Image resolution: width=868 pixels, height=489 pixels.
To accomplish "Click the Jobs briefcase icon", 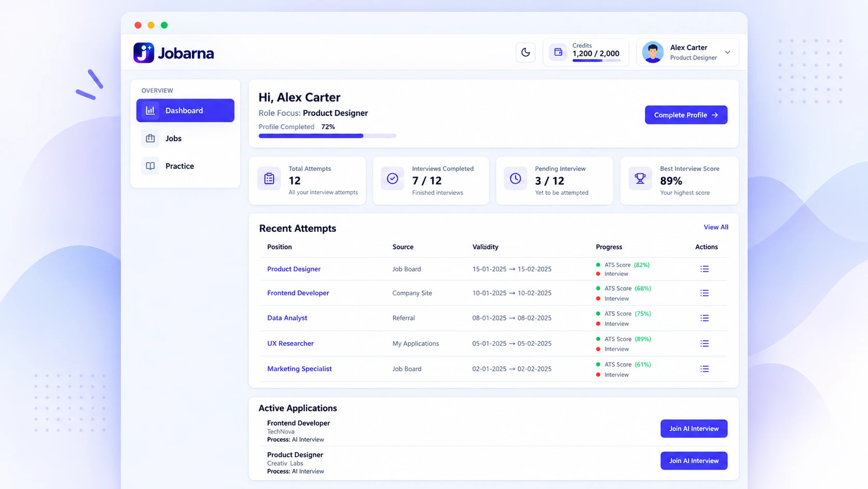I will tap(151, 138).
